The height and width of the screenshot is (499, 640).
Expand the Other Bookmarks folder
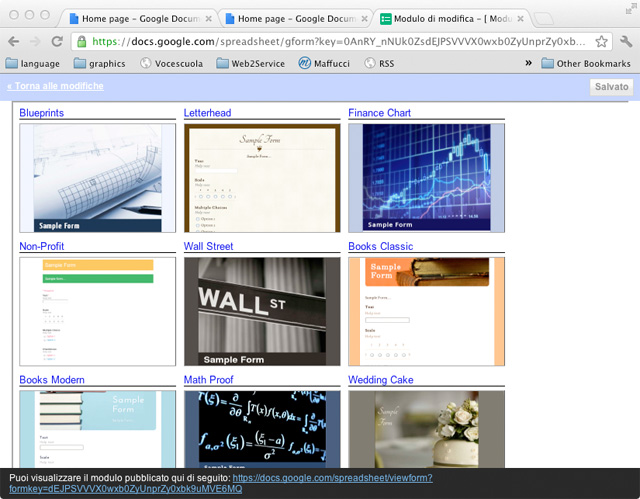(586, 63)
